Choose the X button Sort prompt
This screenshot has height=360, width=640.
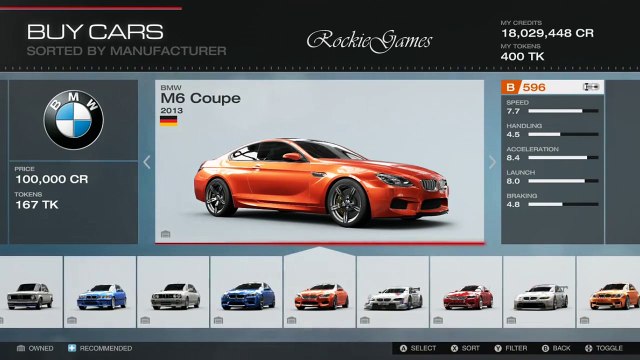point(465,348)
